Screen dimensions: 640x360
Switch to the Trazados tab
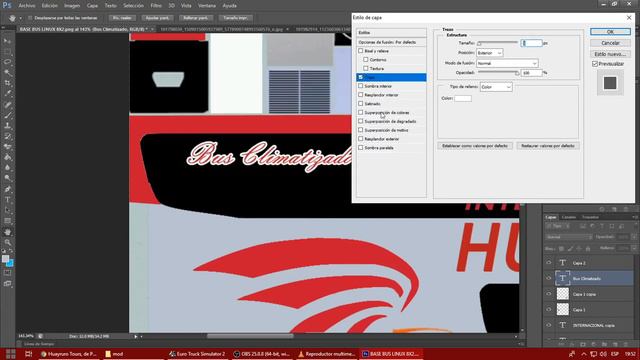click(x=590, y=217)
